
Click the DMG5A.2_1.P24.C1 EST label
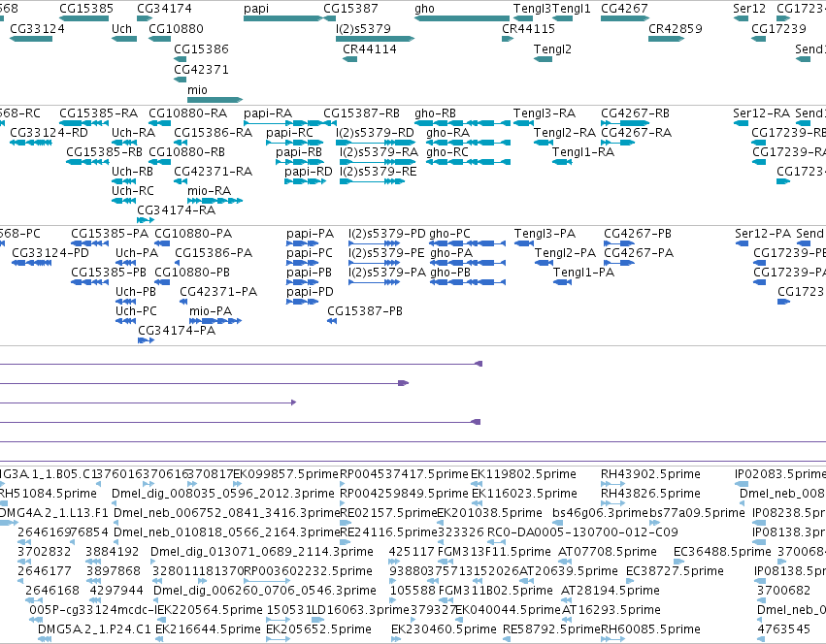tap(94, 628)
